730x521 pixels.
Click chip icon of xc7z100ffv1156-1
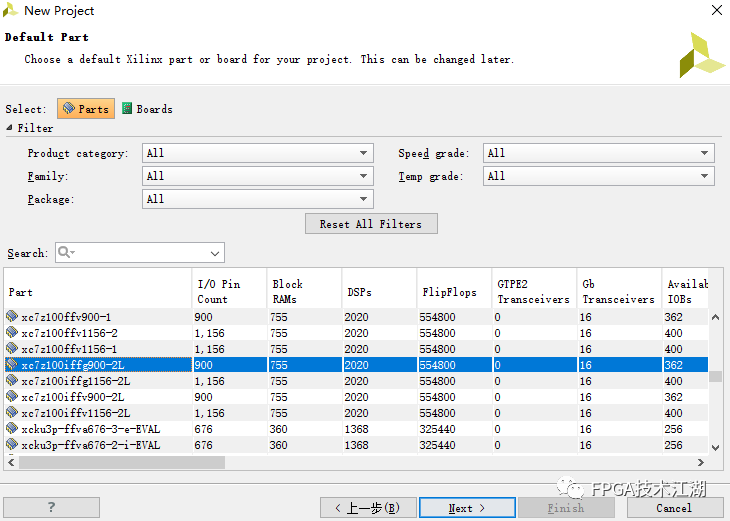click(x=12, y=348)
